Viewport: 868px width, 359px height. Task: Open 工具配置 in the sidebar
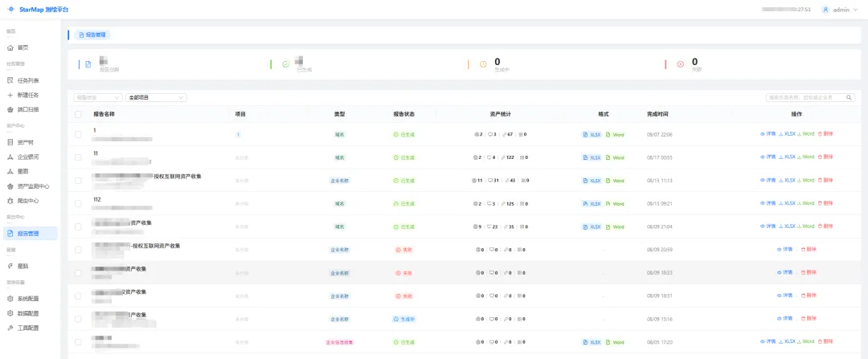point(31,328)
